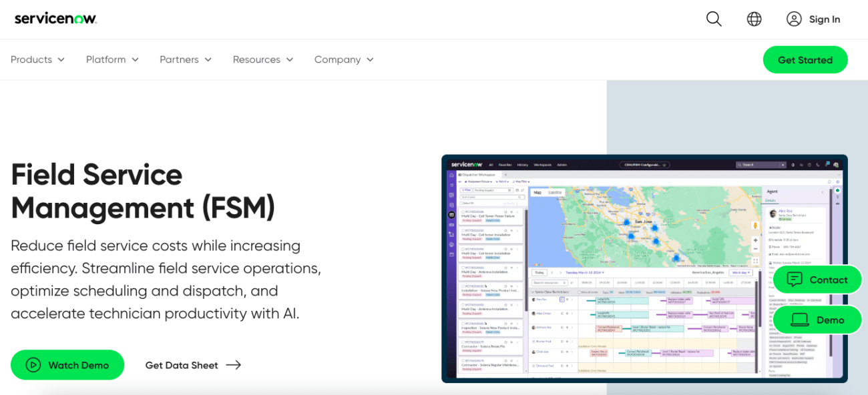Click the heading Field Service Management (FSM)
Viewport: 868px width, 395px height.
point(143,191)
